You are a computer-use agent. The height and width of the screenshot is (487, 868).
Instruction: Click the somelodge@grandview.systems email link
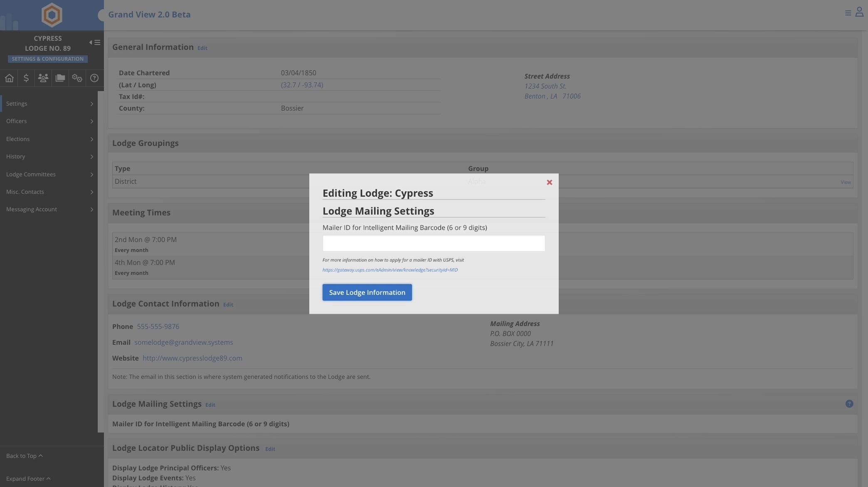click(184, 342)
